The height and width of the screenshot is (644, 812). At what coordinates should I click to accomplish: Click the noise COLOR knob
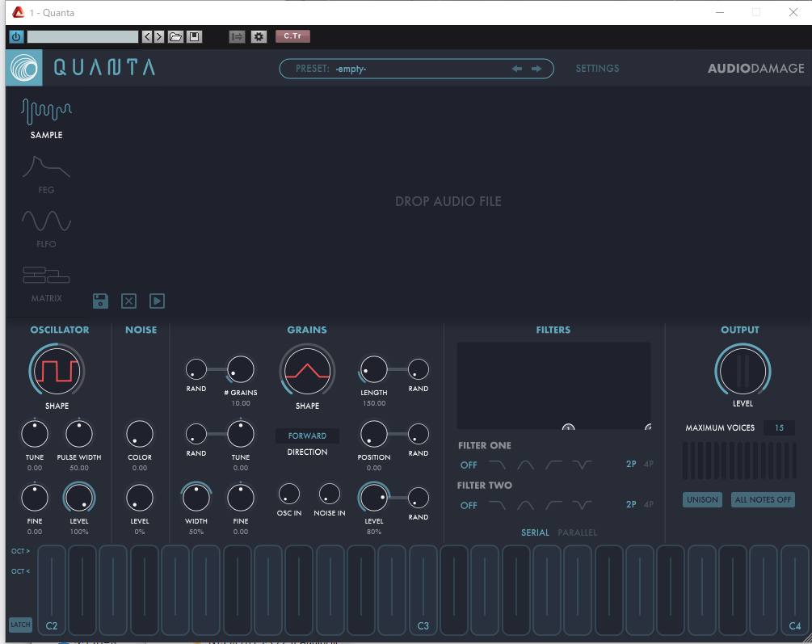click(x=140, y=434)
